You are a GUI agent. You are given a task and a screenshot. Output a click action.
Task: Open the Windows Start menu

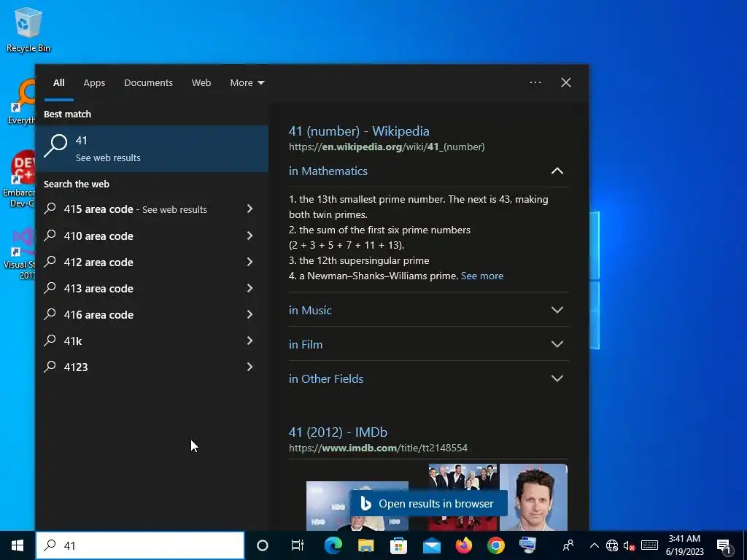(18, 545)
